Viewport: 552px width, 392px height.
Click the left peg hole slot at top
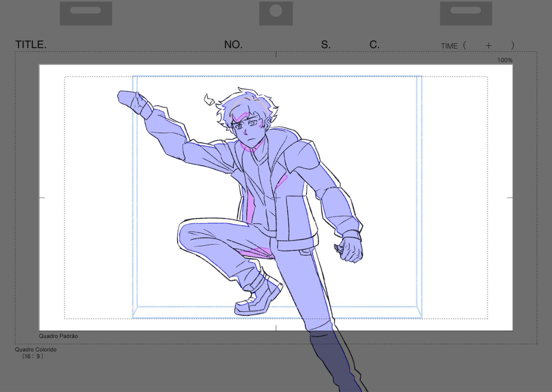pos(85,11)
